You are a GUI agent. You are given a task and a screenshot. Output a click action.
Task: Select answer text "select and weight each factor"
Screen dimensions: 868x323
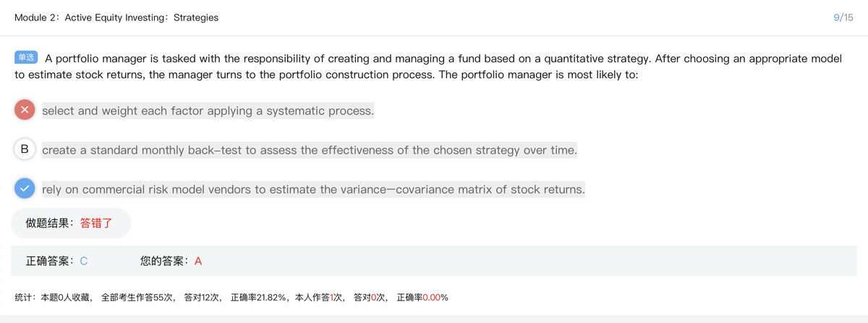click(x=208, y=111)
